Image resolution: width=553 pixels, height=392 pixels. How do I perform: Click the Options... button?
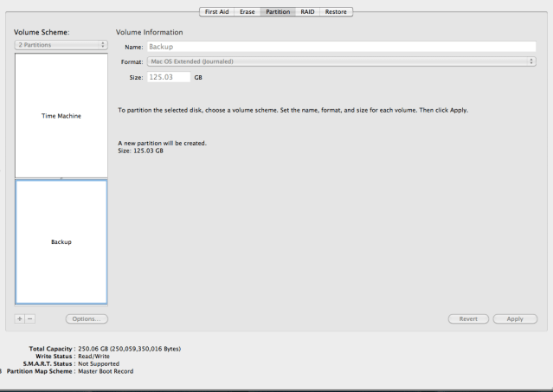86,318
